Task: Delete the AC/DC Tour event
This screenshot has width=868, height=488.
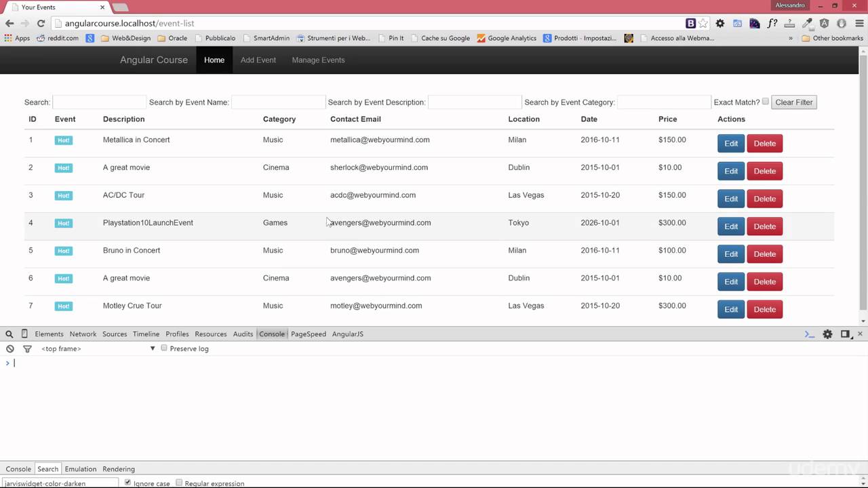Action: click(x=765, y=199)
